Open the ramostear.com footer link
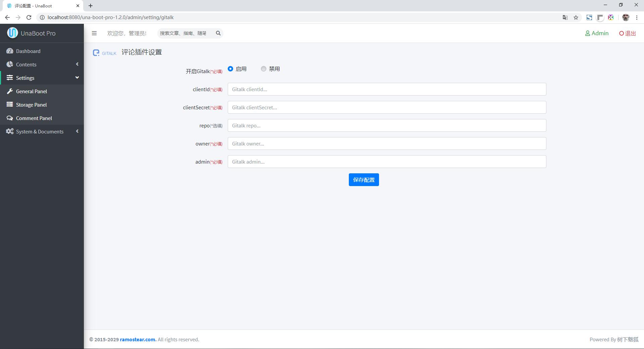Viewport: 644px width, 349px height. coord(137,339)
